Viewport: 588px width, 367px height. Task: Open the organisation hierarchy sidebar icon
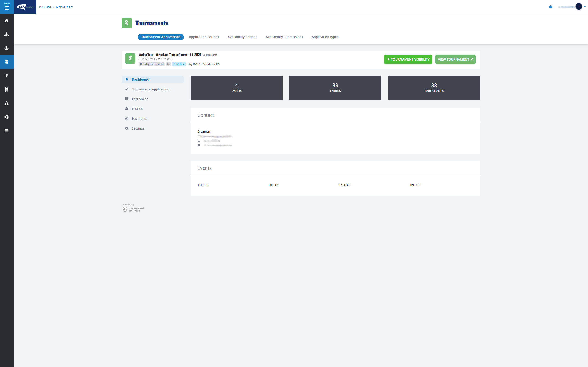7,34
